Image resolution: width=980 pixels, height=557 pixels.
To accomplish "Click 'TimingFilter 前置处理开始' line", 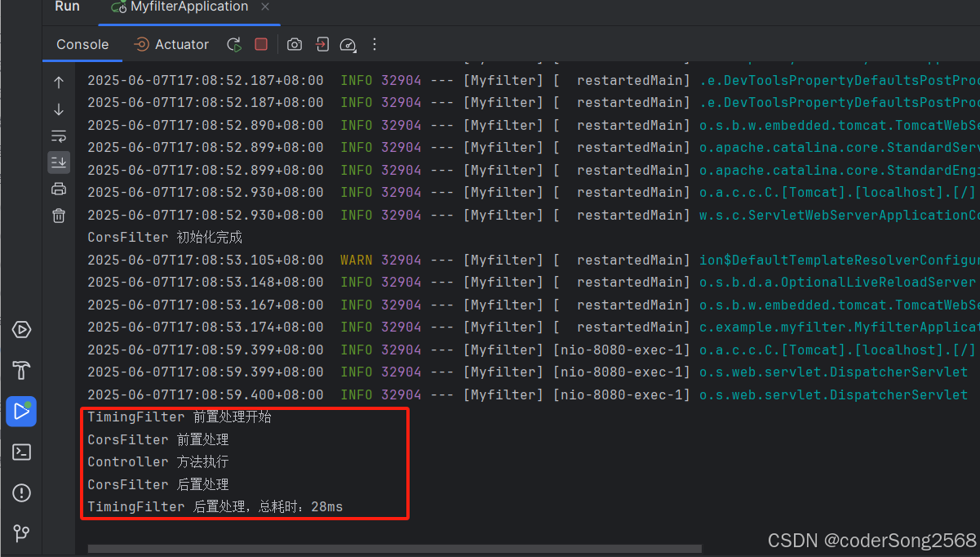I will [180, 417].
